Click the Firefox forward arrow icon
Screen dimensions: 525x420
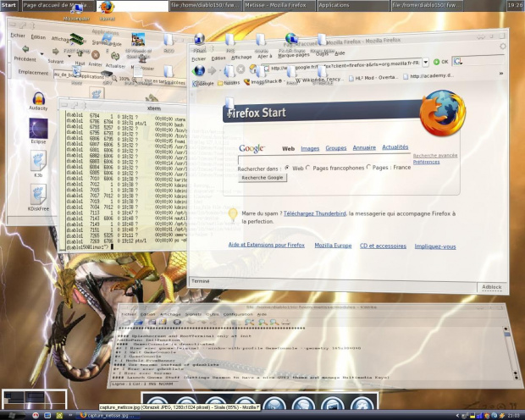pos(212,70)
